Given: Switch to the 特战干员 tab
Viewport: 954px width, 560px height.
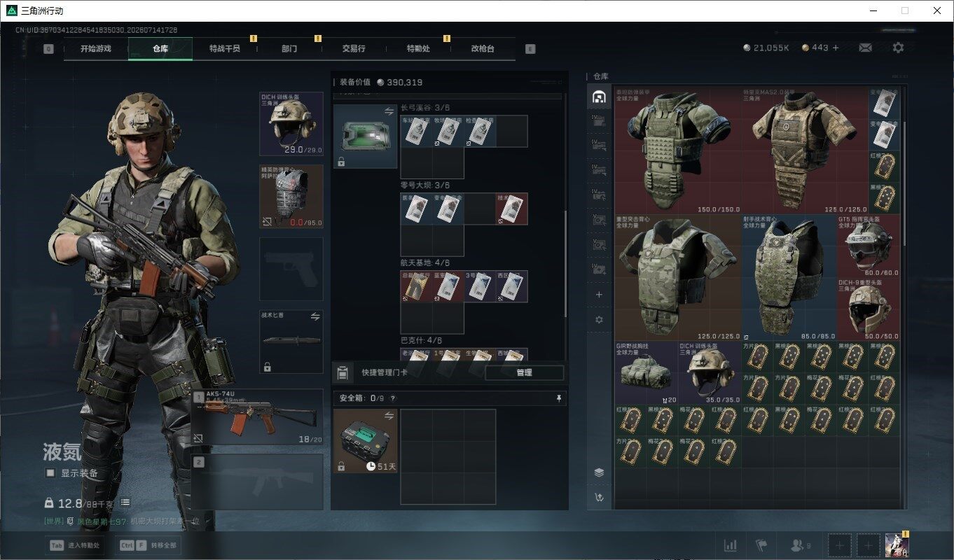Looking at the screenshot, I should (224, 49).
